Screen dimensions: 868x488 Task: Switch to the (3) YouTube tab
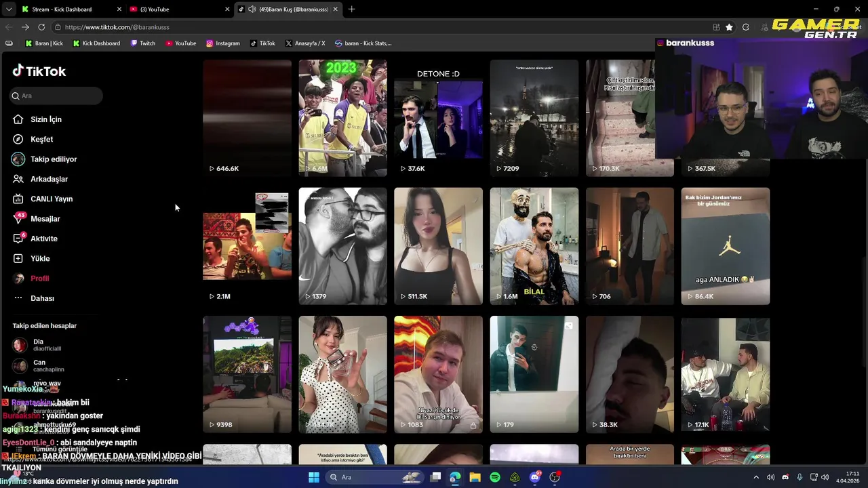point(180,9)
